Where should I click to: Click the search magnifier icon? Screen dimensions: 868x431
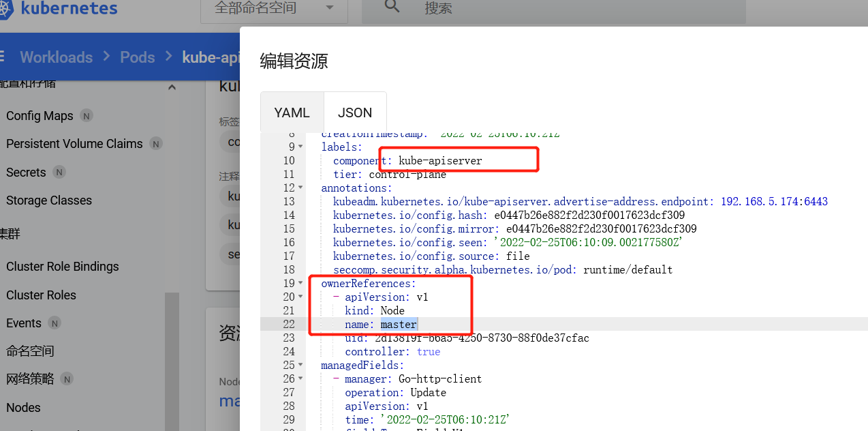pyautogui.click(x=392, y=7)
